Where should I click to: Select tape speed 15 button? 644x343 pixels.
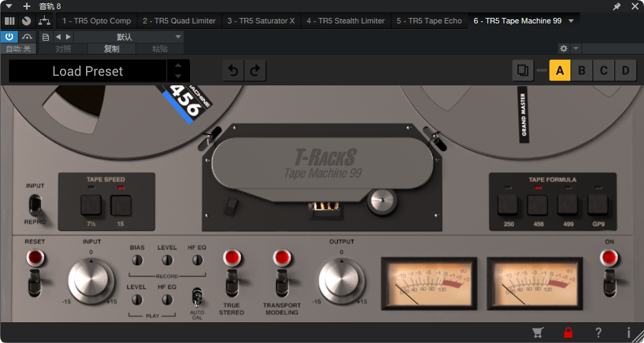[x=121, y=205]
